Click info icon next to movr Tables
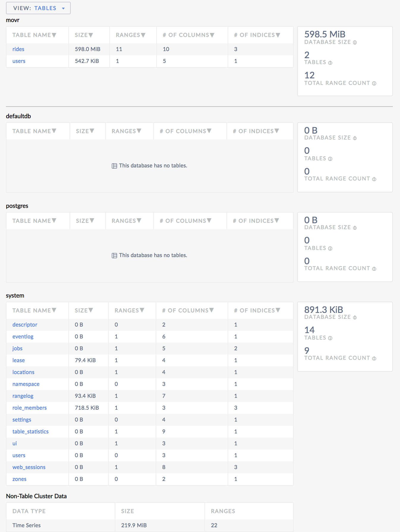Screen dimensions: 400x532 tap(330, 63)
